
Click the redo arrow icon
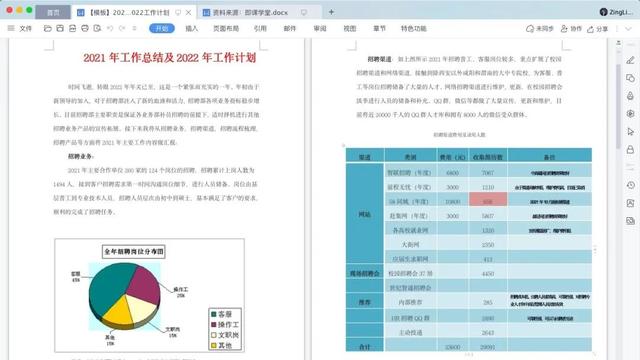[x=122, y=29]
